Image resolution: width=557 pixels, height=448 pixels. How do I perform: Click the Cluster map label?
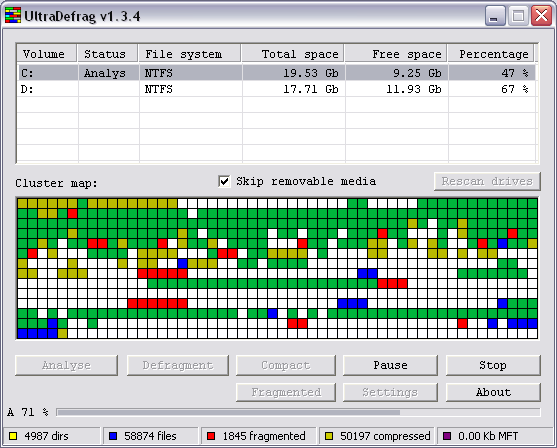pyautogui.click(x=56, y=183)
